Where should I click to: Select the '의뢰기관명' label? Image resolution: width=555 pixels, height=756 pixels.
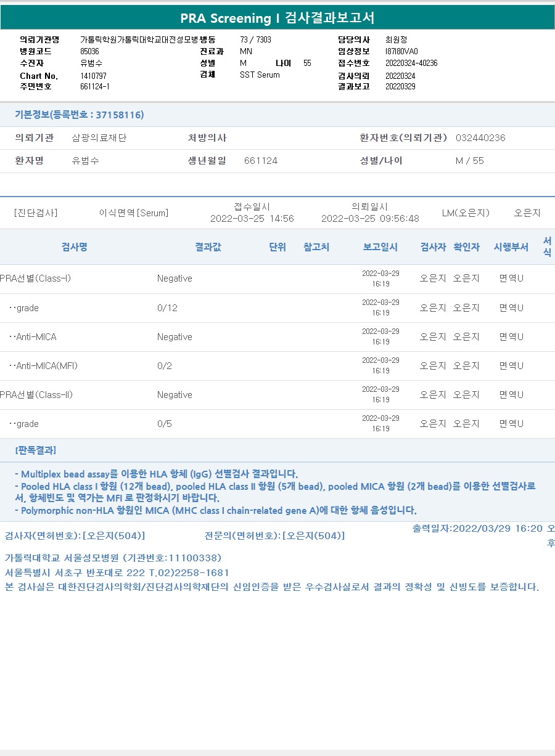coord(39,39)
